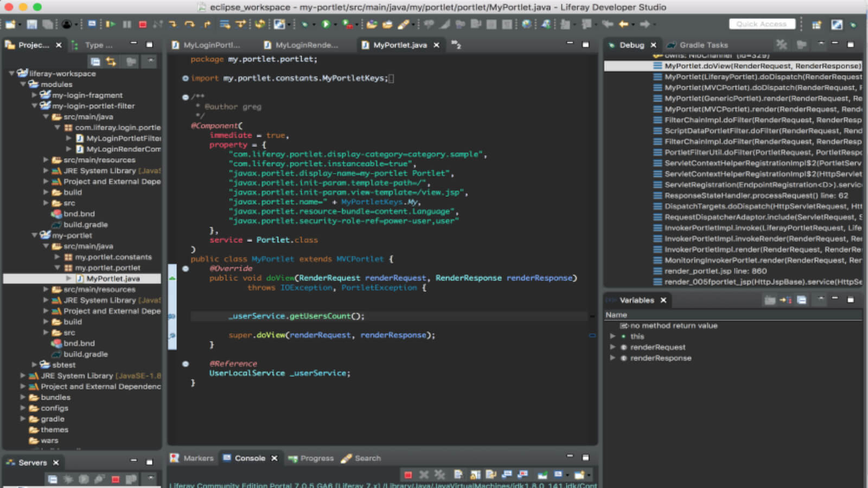Switch to the MyLoginPortl... editor tab
Screen dimensions: 868x488
[x=206, y=45]
